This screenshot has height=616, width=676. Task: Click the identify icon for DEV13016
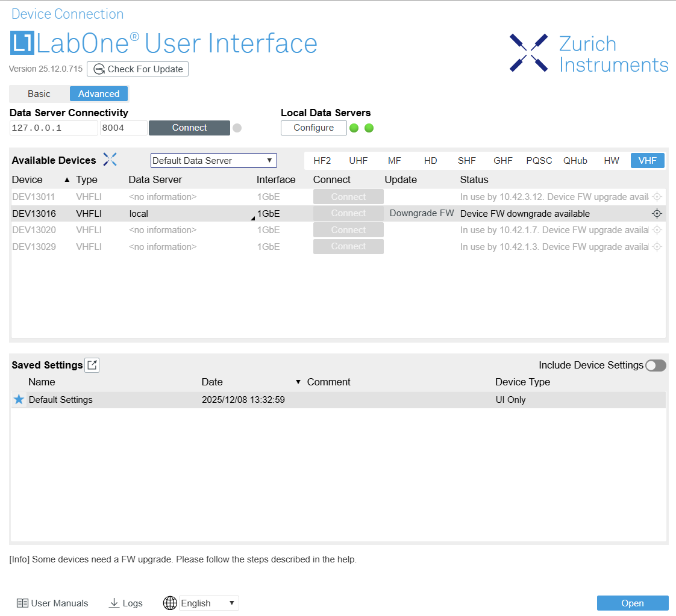[657, 214]
